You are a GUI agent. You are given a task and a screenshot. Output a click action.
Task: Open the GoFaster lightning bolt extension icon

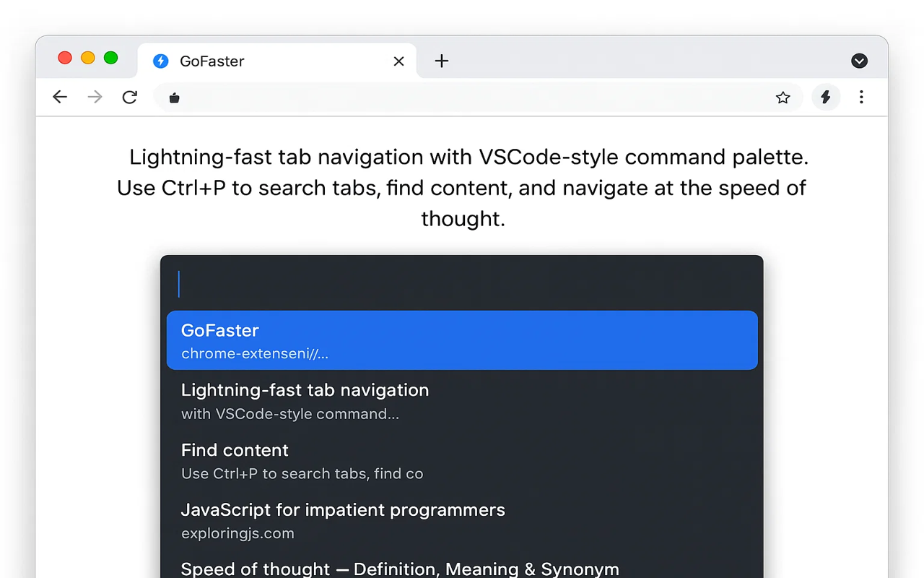pyautogui.click(x=826, y=97)
